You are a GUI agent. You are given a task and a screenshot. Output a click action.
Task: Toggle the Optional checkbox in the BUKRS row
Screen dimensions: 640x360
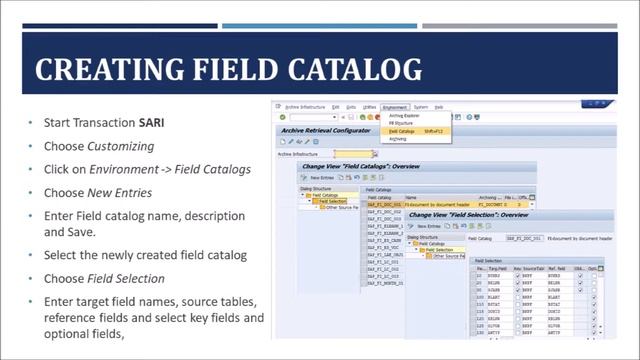click(594, 276)
